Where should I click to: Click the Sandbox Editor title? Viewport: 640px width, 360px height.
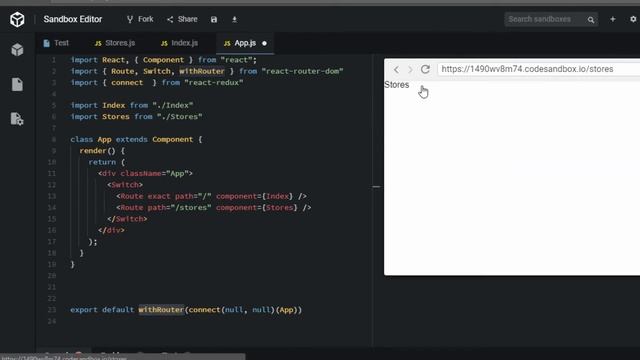[73, 19]
